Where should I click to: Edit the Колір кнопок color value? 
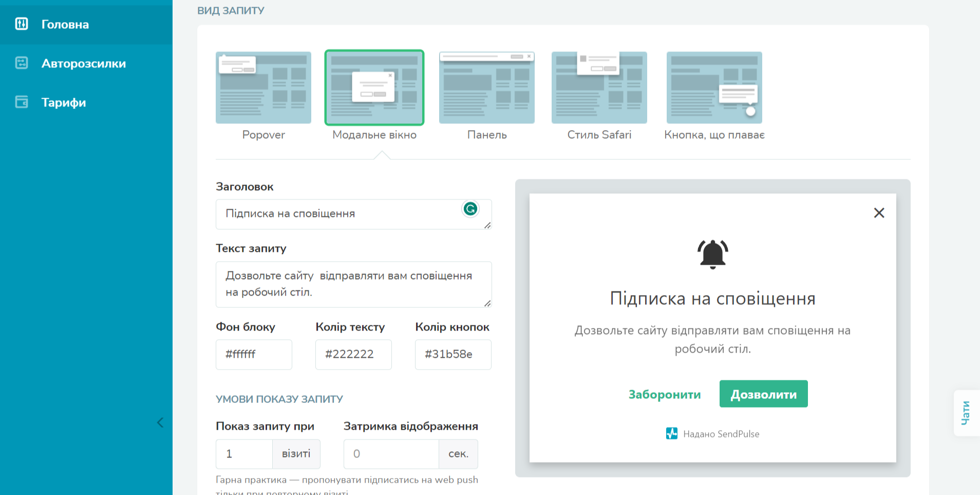[x=453, y=354]
